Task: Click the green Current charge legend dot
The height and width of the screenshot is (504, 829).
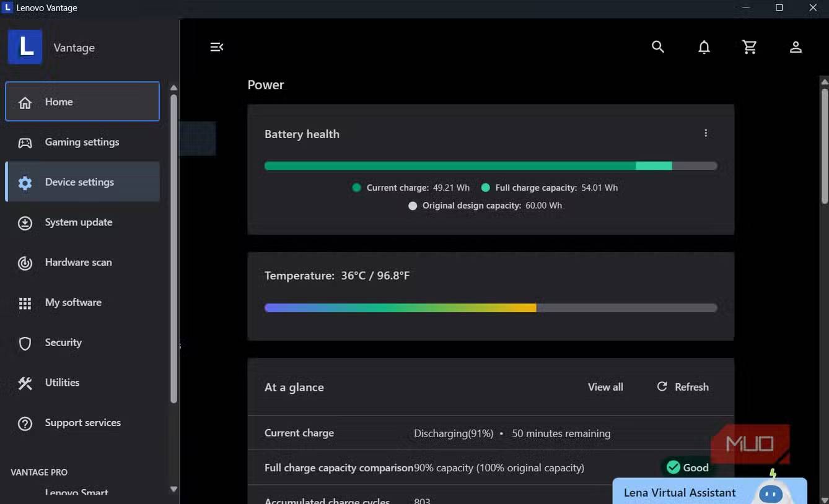Action: [x=356, y=188]
